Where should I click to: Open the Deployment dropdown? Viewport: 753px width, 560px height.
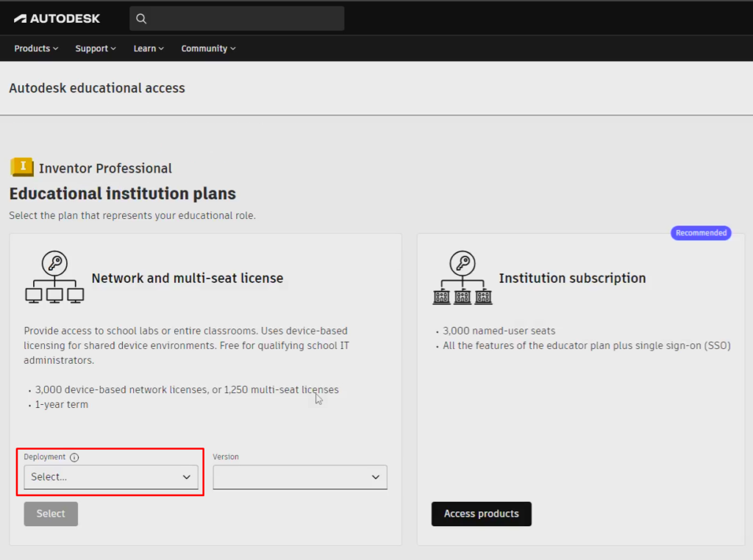point(111,477)
